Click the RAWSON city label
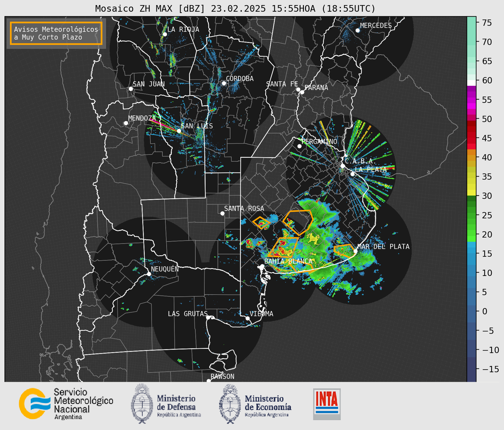The height and width of the screenshot is (430, 504). [x=222, y=376]
